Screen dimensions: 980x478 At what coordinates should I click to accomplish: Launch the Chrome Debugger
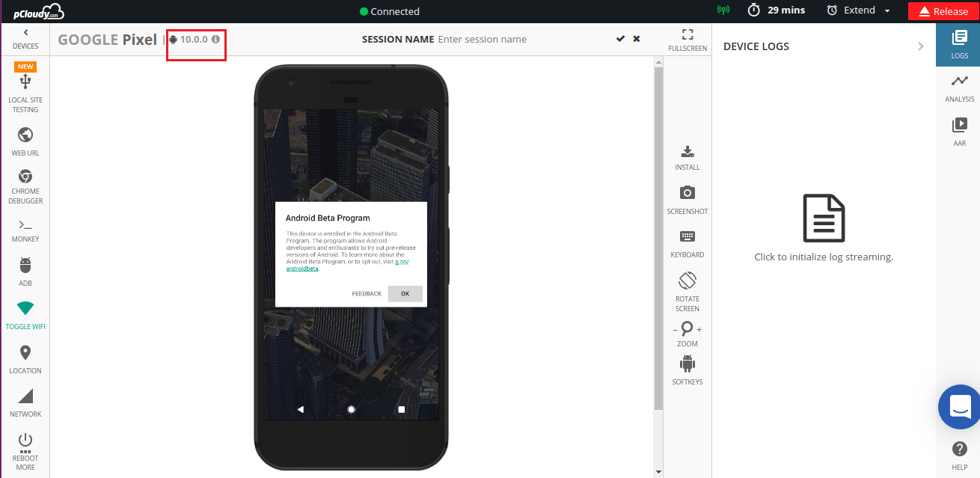25,186
